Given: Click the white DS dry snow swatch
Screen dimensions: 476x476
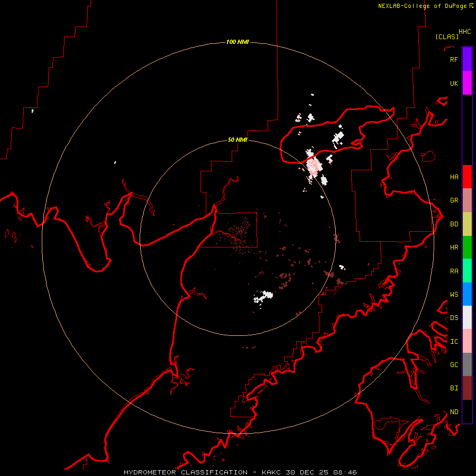Looking at the screenshot, I should coord(467,317).
